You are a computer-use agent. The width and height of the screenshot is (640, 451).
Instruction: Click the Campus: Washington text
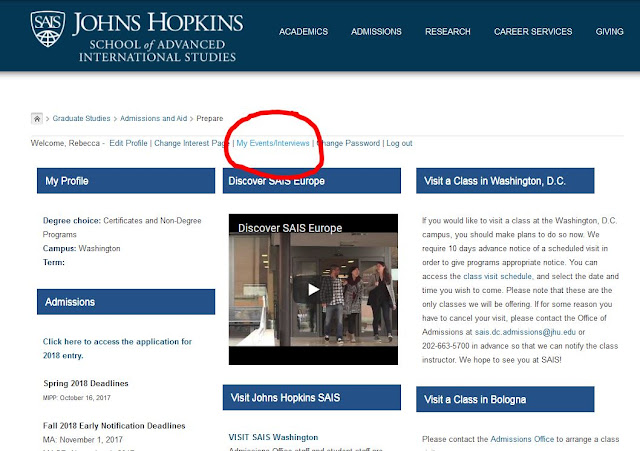click(x=81, y=249)
